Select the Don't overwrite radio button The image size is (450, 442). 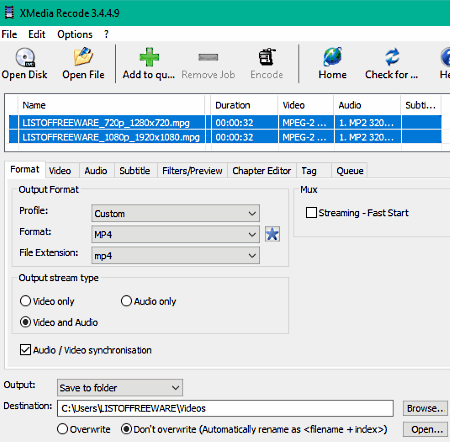126,429
